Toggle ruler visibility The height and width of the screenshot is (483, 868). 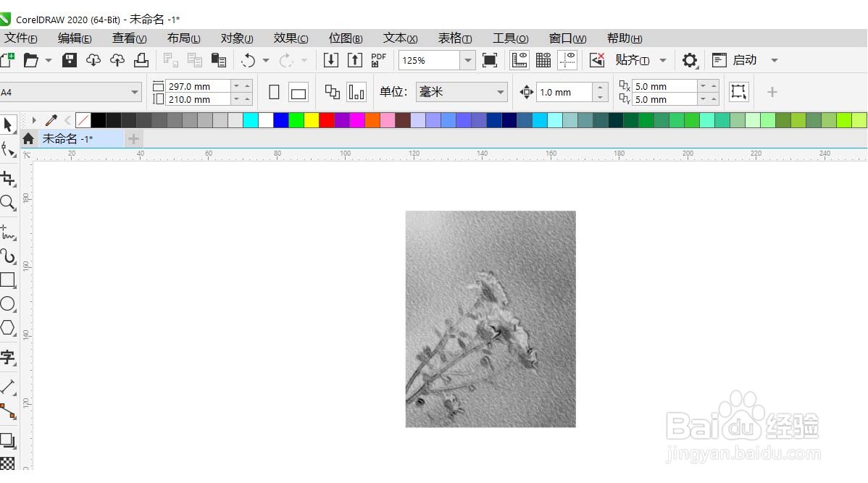click(x=519, y=60)
